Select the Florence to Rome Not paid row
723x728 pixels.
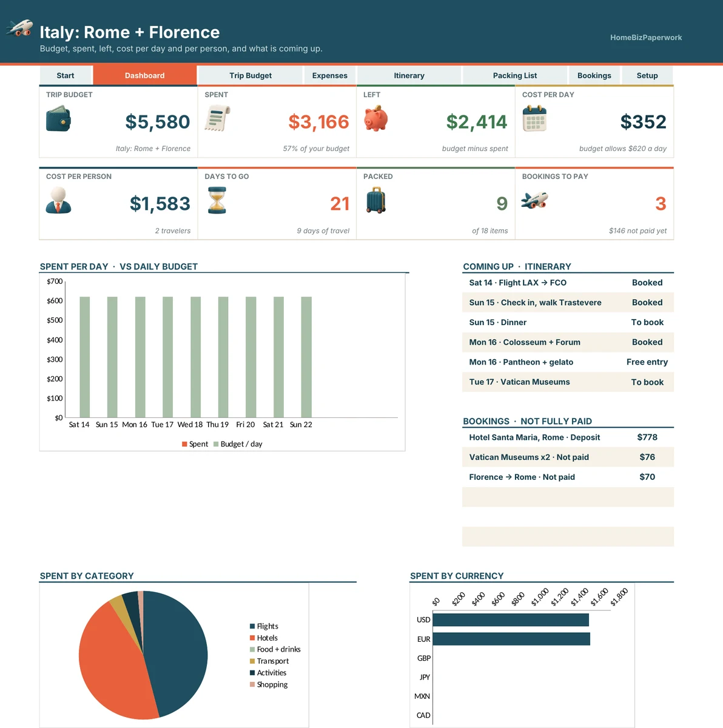click(568, 477)
